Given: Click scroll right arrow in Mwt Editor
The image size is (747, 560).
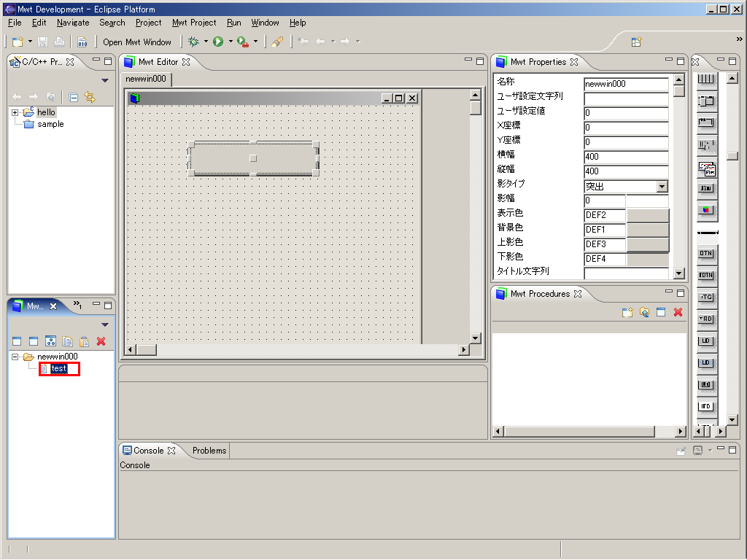Looking at the screenshot, I should click(x=463, y=349).
